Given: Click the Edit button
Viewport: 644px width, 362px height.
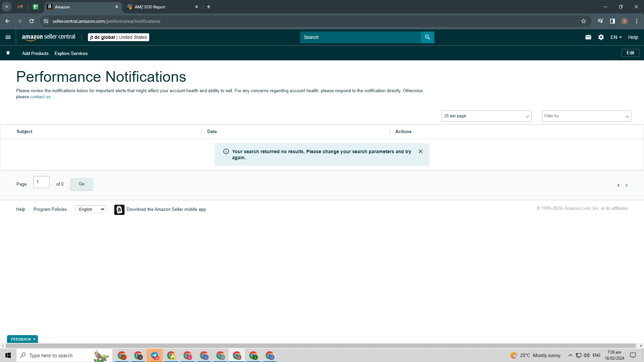Looking at the screenshot, I should [630, 53].
